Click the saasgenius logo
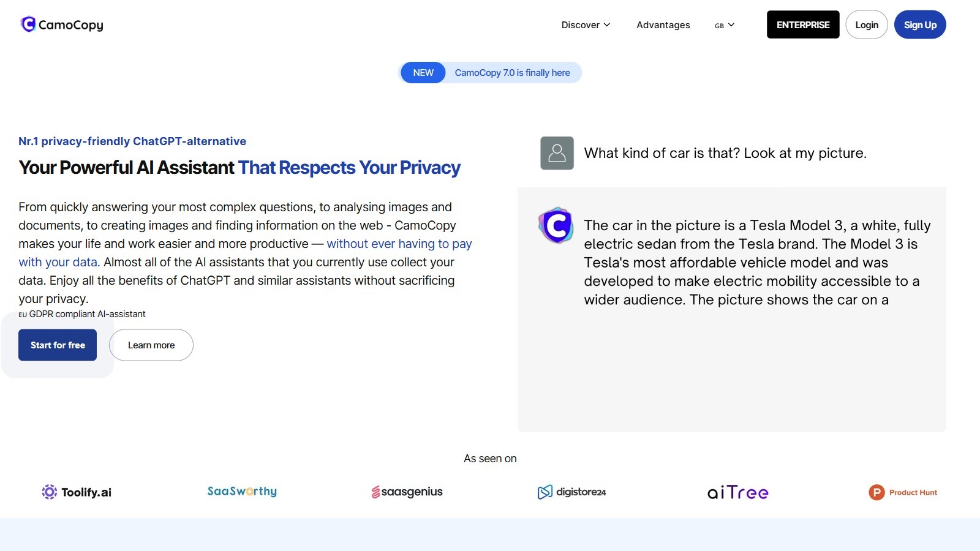 click(407, 492)
